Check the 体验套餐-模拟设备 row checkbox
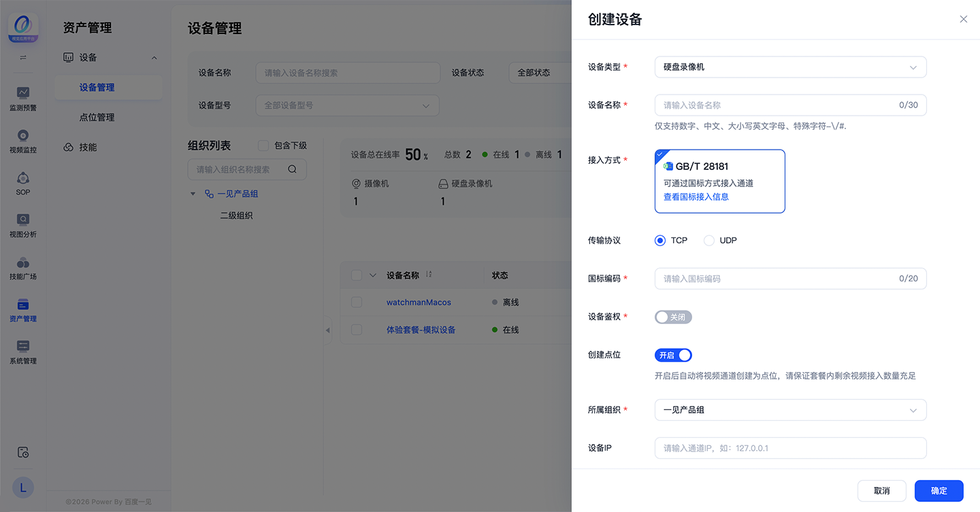Screen dimensions: 980x512 pyautogui.click(x=357, y=330)
